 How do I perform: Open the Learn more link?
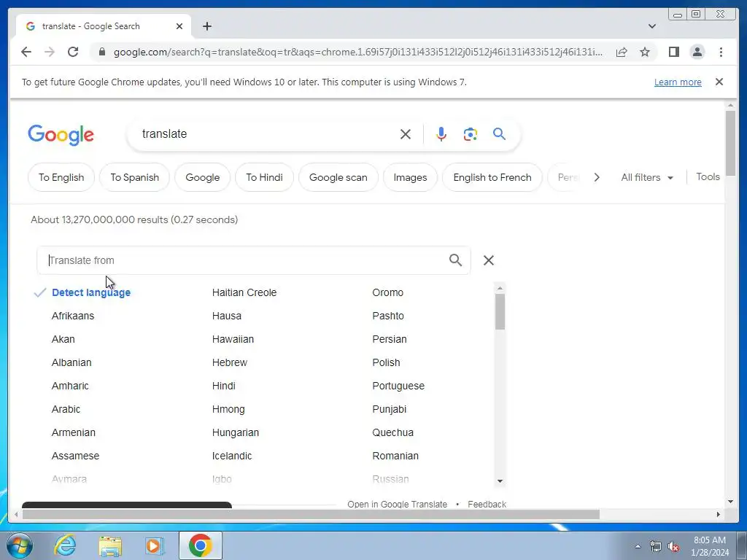point(678,82)
